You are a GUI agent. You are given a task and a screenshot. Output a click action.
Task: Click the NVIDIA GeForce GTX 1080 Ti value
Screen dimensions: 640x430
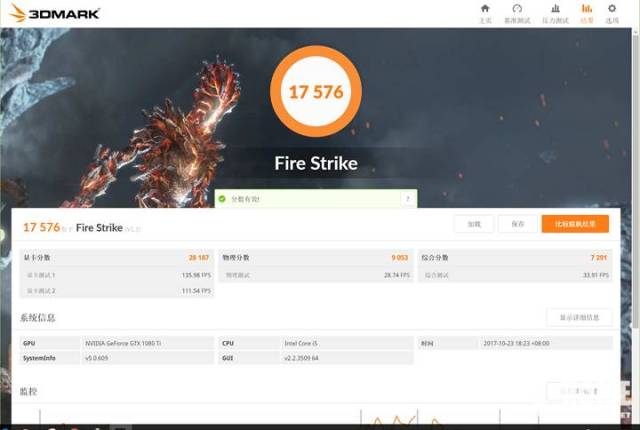point(123,343)
